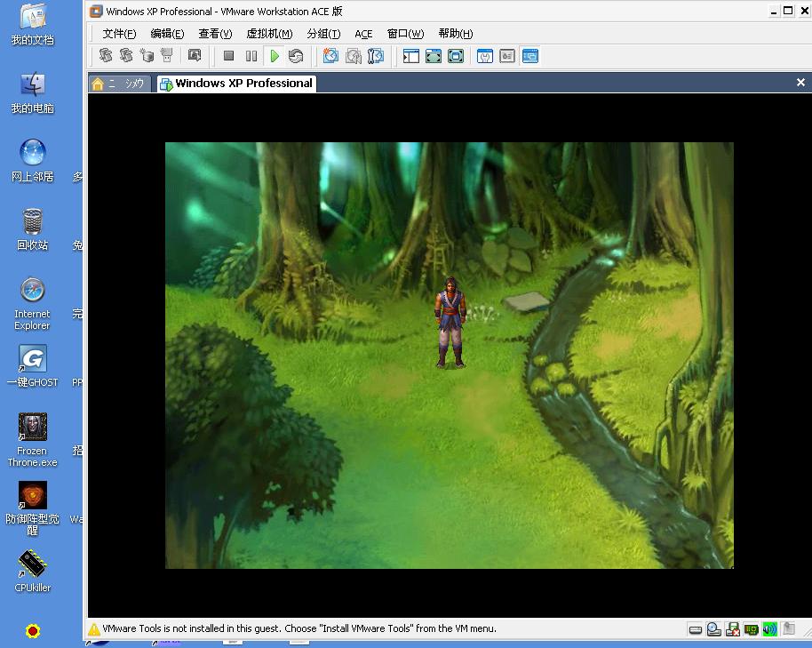Toggle the sidebar panel visibility
This screenshot has height=648, width=812.
pyautogui.click(x=410, y=56)
